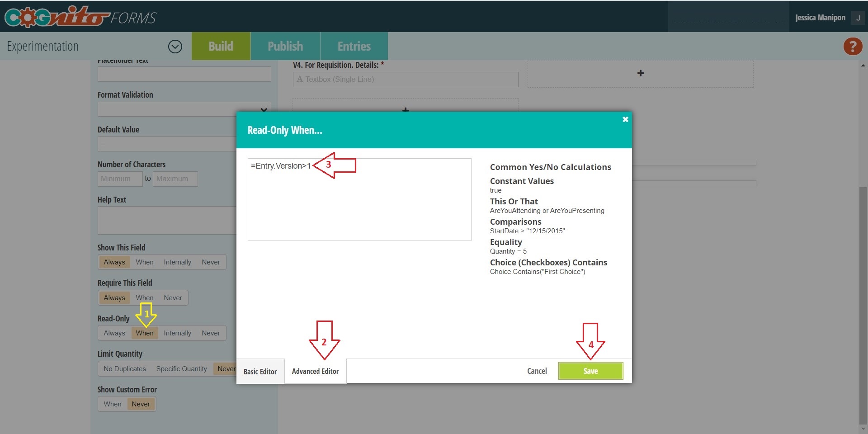Set Show Custom Error to When

tap(113, 404)
